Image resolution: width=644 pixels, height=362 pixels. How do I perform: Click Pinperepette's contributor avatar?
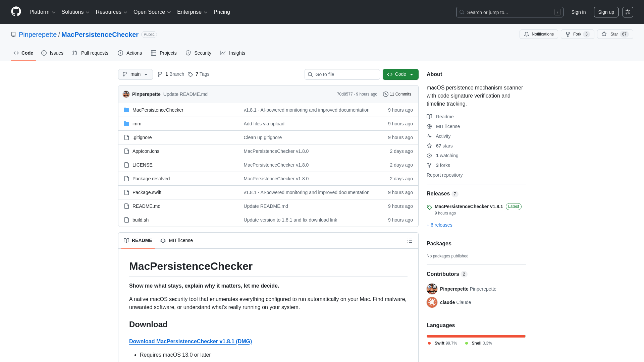click(x=432, y=289)
